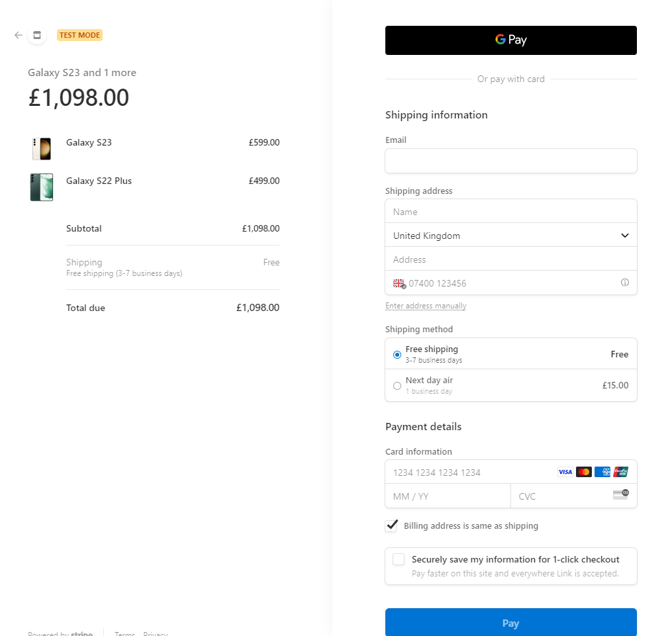Click the Visa card brand icon
The width and height of the screenshot is (672, 636).
(565, 472)
